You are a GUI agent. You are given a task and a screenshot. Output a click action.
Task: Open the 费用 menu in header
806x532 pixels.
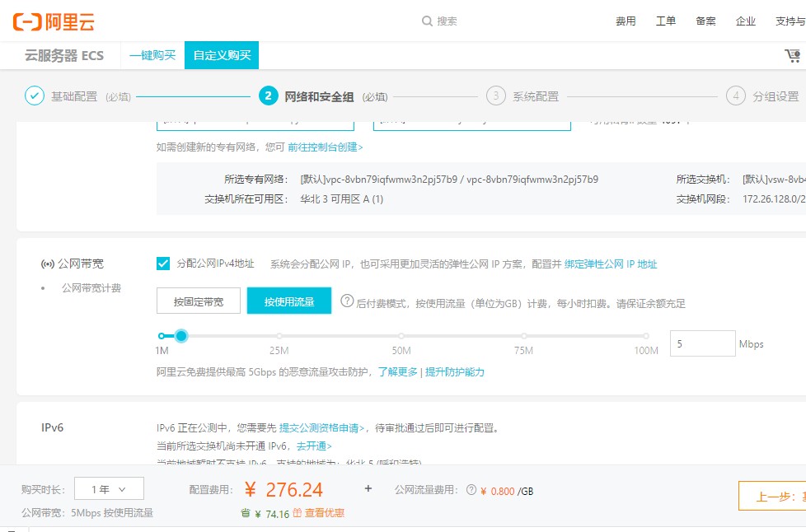coord(626,21)
